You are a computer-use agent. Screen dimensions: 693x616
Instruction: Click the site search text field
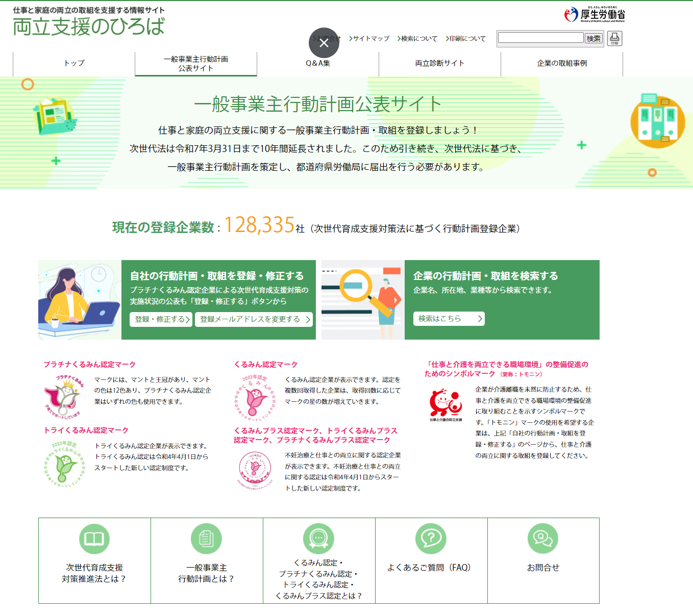[x=540, y=38]
